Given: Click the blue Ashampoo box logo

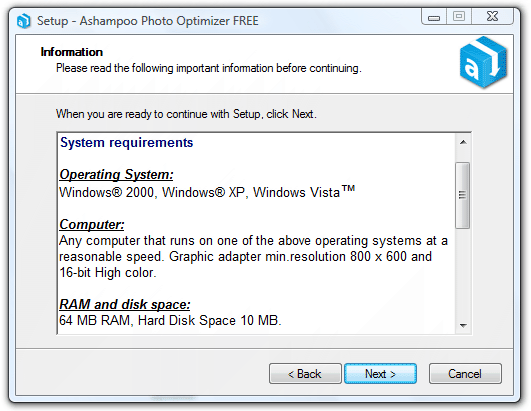Looking at the screenshot, I should (484, 62).
